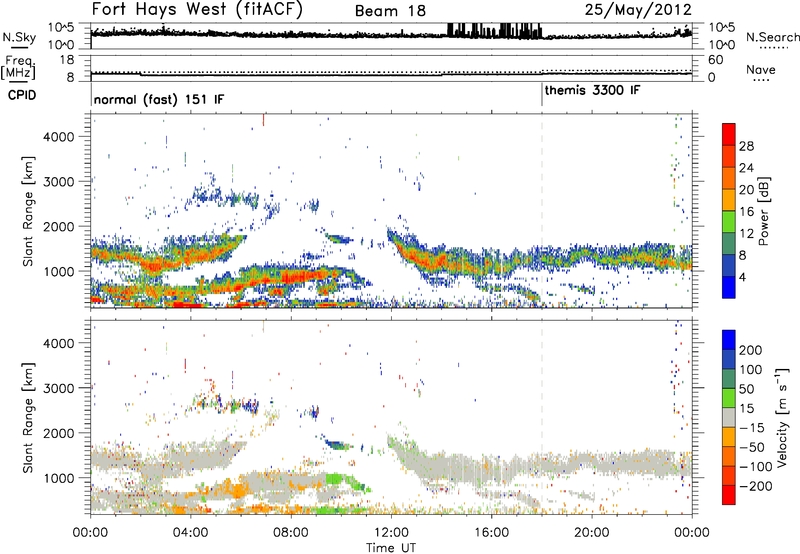Viewport: 800px width, 554px height.
Task: Click the noise spike cluster in N.Sky plot
Action: [x=494, y=31]
